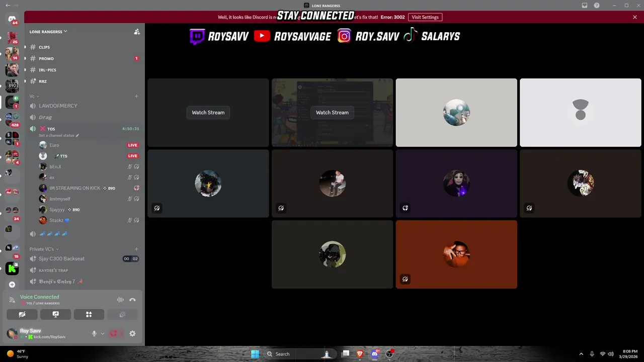Open inbox icon in title bar
The width and height of the screenshot is (644, 362).
(x=585, y=6)
